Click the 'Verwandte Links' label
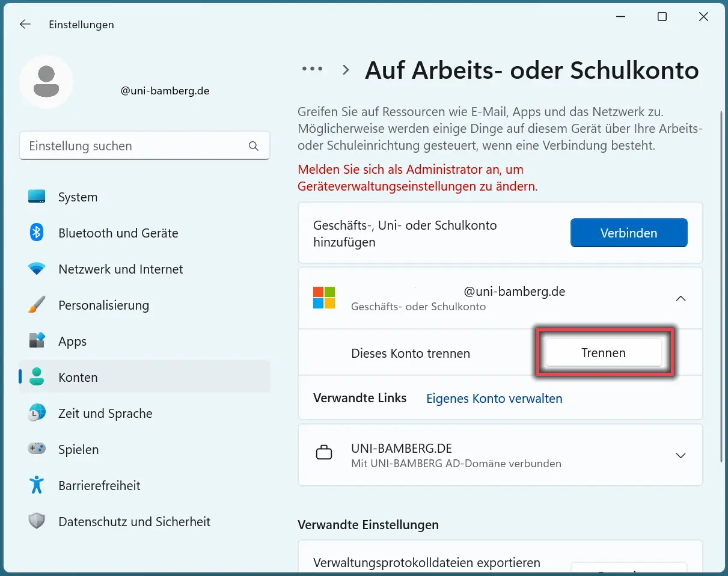Screen dimensions: 728x576 (x=360, y=398)
